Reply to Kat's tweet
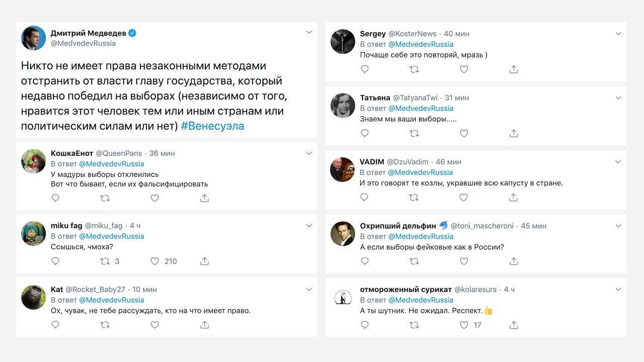 55,325
